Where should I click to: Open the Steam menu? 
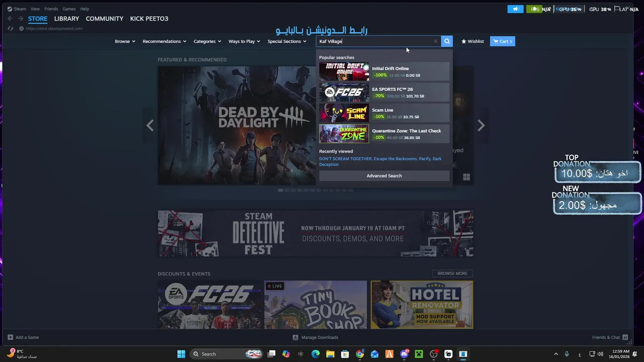pyautogui.click(x=20, y=9)
